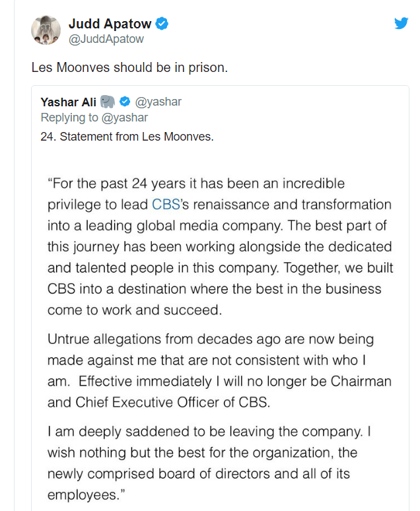
Task: Click the 'Chief Executive Officer of CBS' line
Action: click(x=158, y=402)
